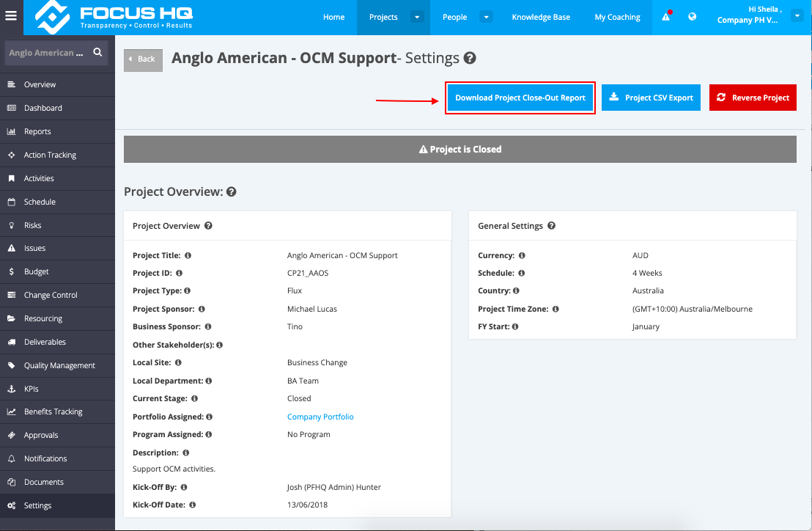Open Action Tracking in the sidebar
This screenshot has height=531, width=812.
click(x=57, y=155)
